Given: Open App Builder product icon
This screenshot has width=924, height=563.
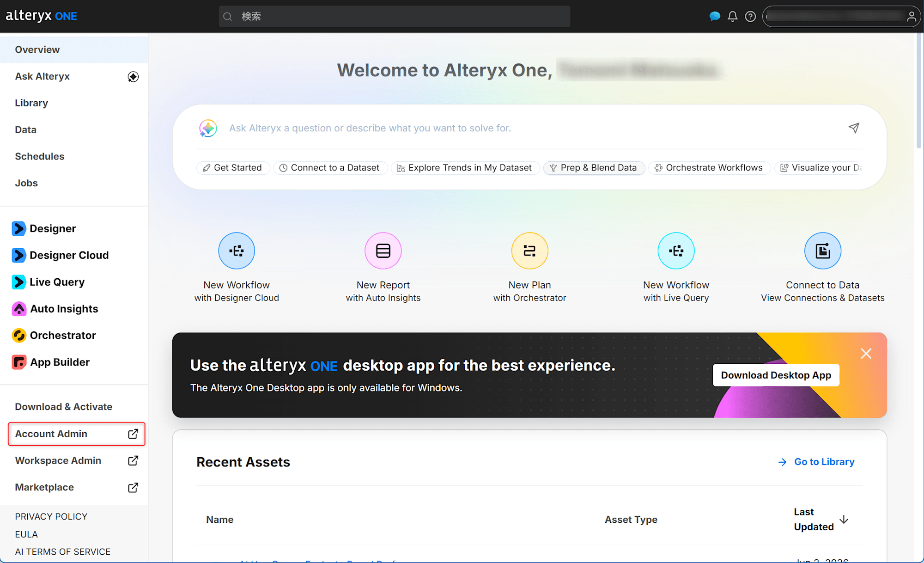Looking at the screenshot, I should click(18, 362).
